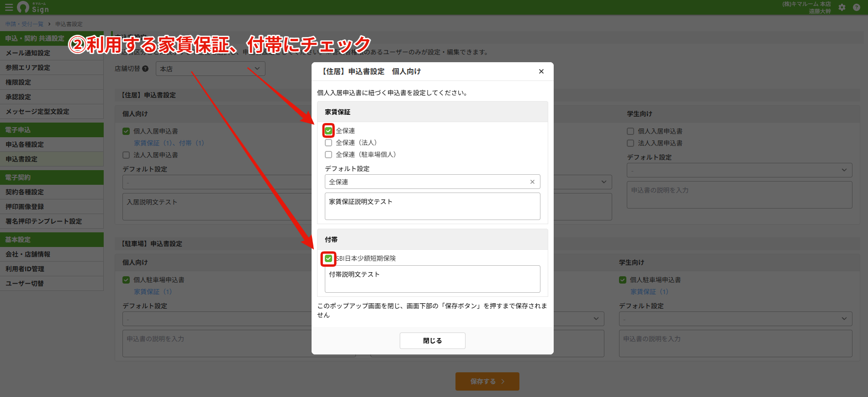Open ユーザー切替 in sidebar
This screenshot has height=397, width=868.
coord(52,284)
